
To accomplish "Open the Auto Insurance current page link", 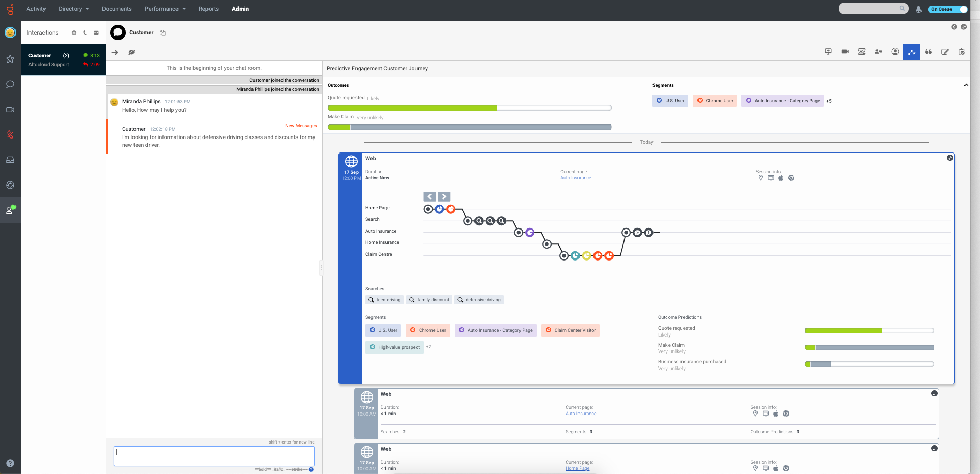I will [x=575, y=177].
